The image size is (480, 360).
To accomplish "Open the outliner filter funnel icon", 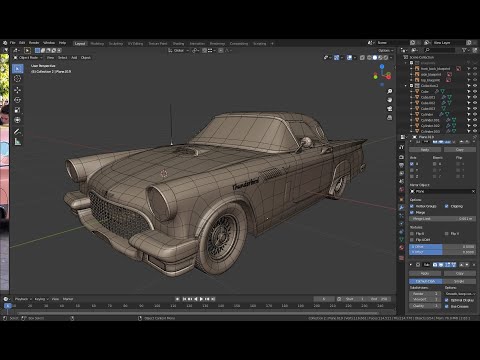I will 464,50.
